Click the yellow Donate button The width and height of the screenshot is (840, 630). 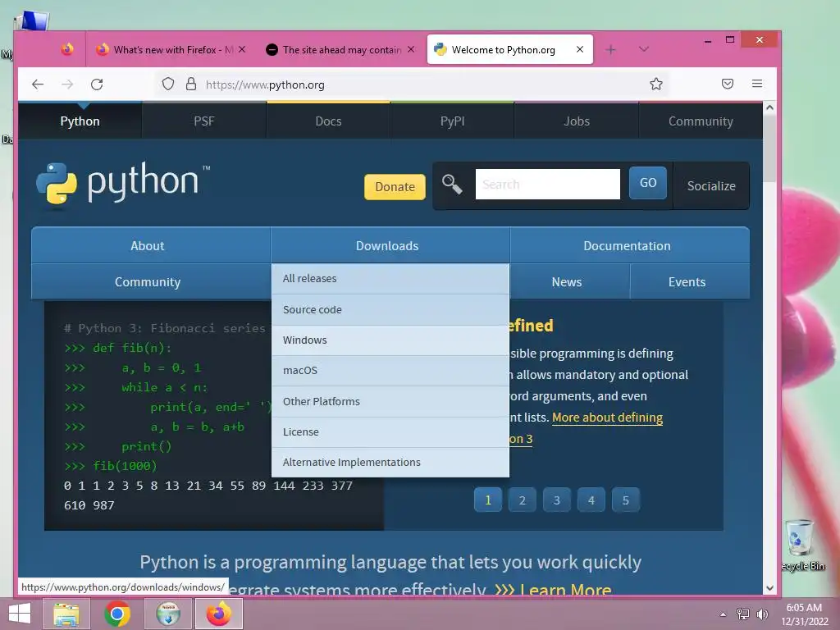(x=395, y=186)
